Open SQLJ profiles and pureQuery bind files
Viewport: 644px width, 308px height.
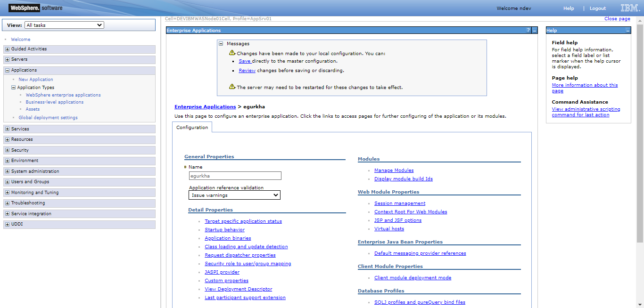pyautogui.click(x=420, y=302)
